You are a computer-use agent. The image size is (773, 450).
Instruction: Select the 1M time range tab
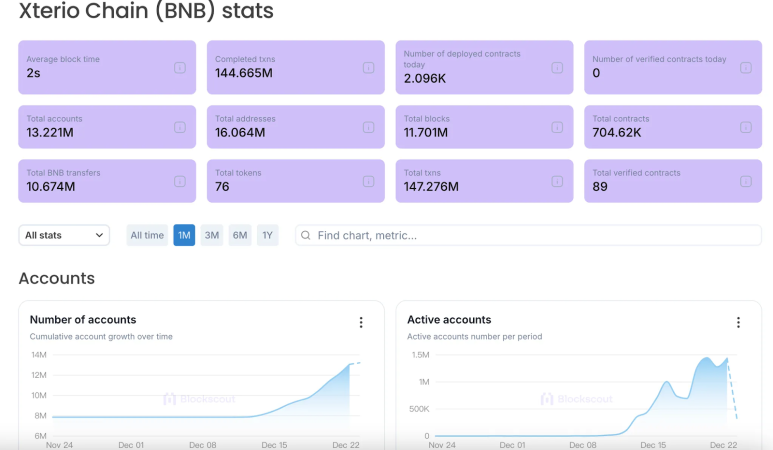coord(184,235)
